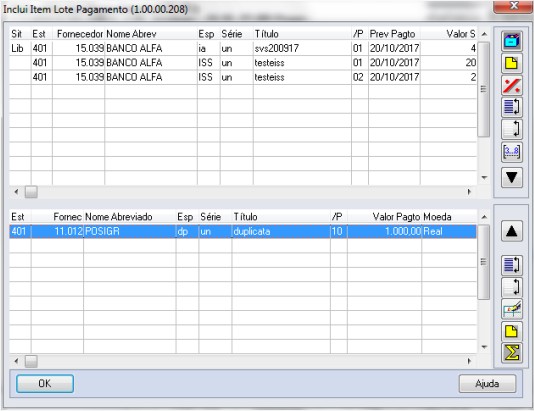Click the red percent icon
Viewport: 534px width, 411px height.
512,85
